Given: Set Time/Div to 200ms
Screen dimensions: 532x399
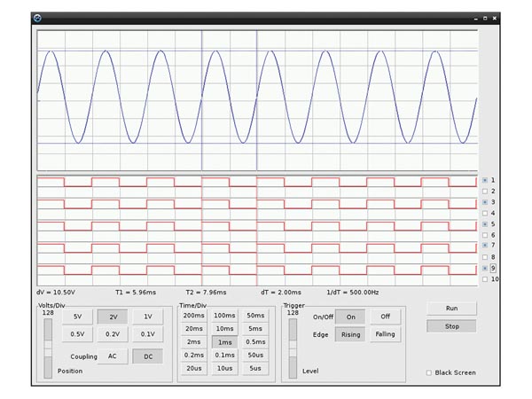Looking at the screenshot, I should [193, 316].
